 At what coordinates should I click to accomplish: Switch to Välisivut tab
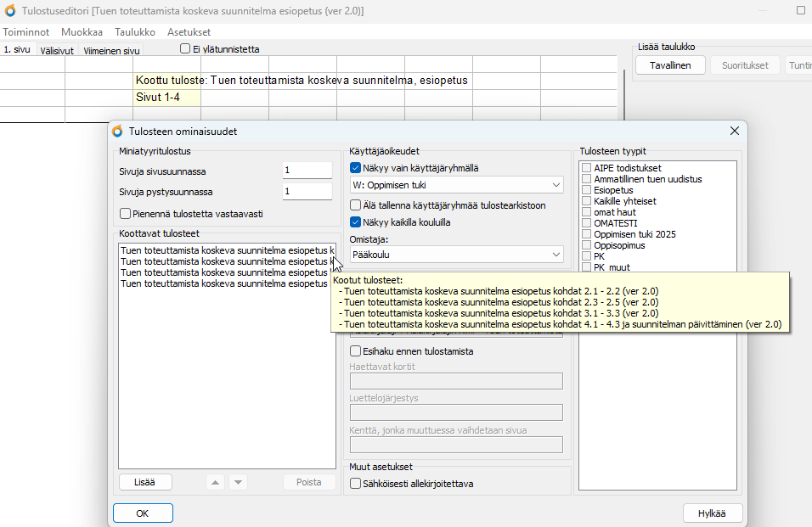coord(57,51)
